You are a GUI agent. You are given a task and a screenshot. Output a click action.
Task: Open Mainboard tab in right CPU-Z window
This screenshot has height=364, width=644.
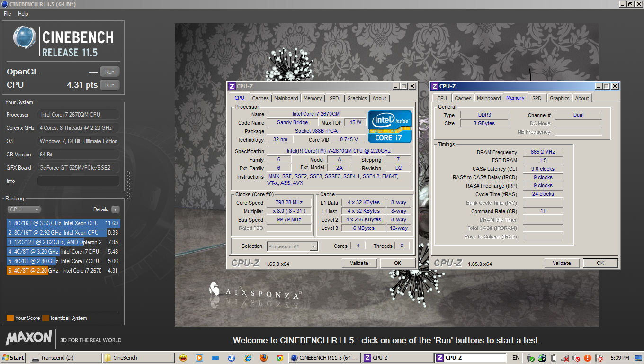click(489, 98)
